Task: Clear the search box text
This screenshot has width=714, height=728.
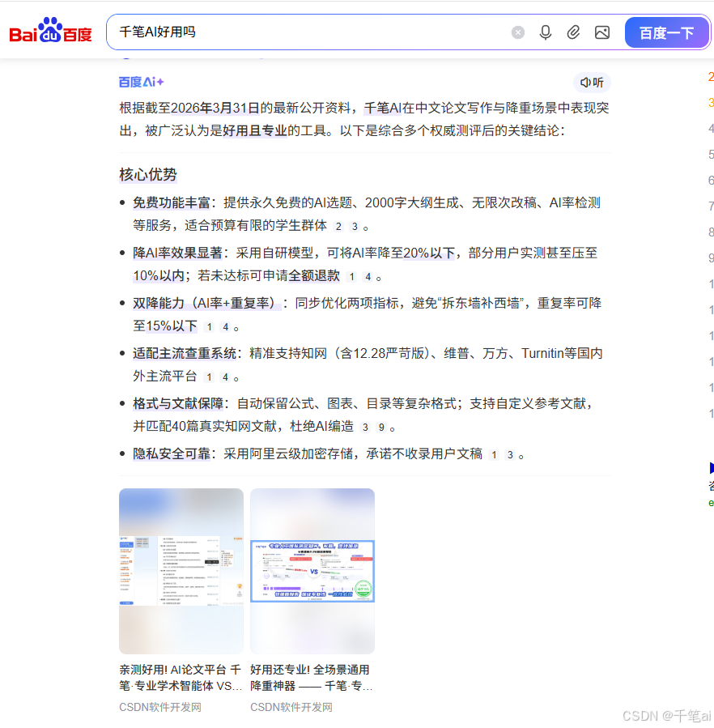Action: point(518,32)
